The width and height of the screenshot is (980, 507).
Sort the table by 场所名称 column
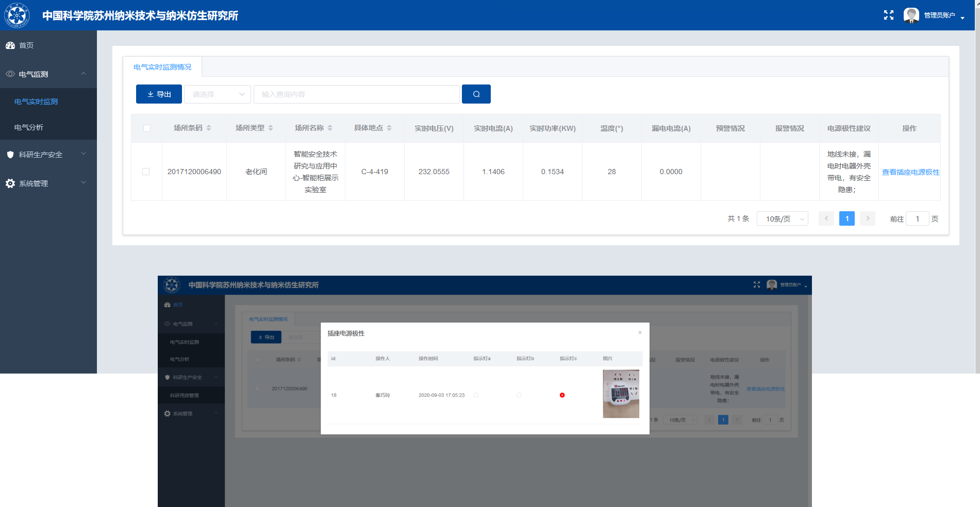point(330,128)
